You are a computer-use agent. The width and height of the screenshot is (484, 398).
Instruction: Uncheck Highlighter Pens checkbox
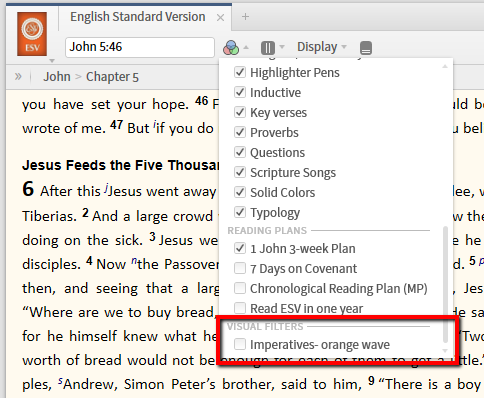coord(240,72)
